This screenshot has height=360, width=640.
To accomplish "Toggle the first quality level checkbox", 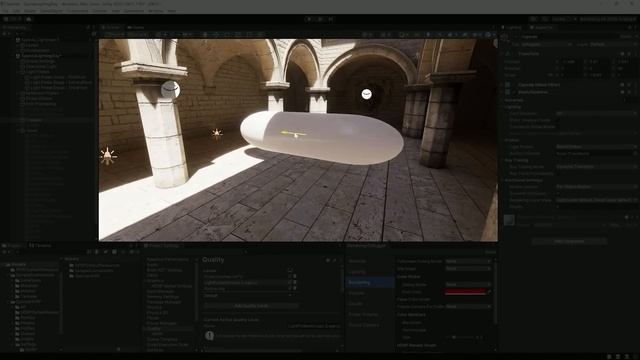I will click(x=289, y=276).
